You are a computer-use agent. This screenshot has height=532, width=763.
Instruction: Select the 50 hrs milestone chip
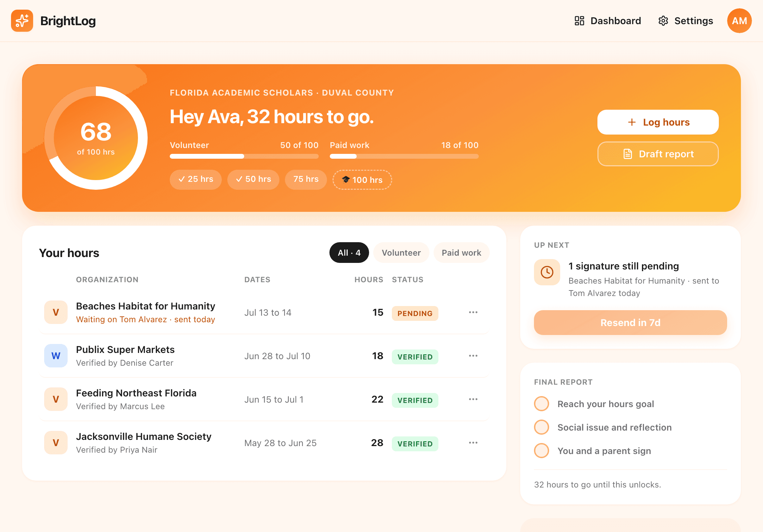253,179
